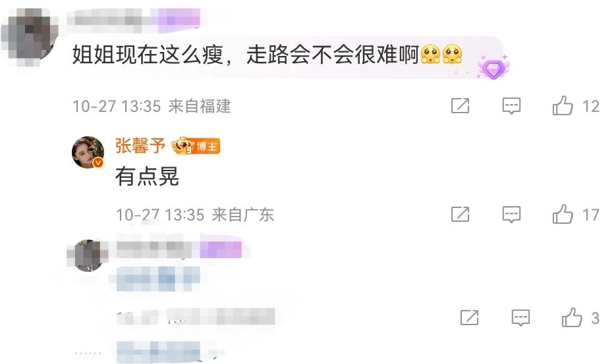The width and height of the screenshot is (616, 364).
Task: Open 张馨予's profile avatar
Action: 88,152
